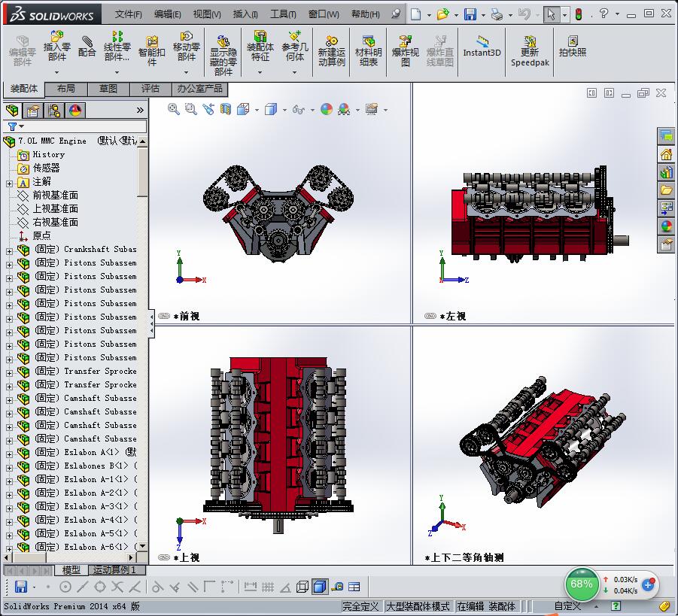678x616 pixels.
Task: Expand the Eslabon A<1> tree node
Action: tap(10, 454)
